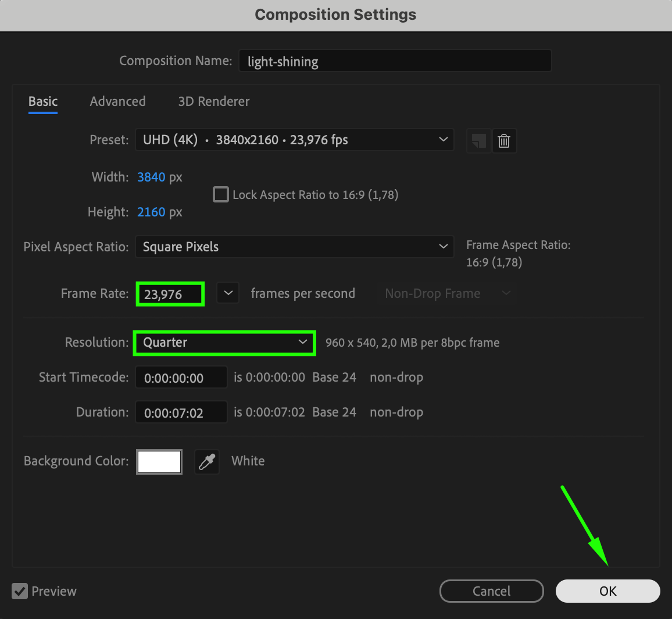Switch to the Basic tab
Screen dimensions: 672x619
click(x=43, y=102)
